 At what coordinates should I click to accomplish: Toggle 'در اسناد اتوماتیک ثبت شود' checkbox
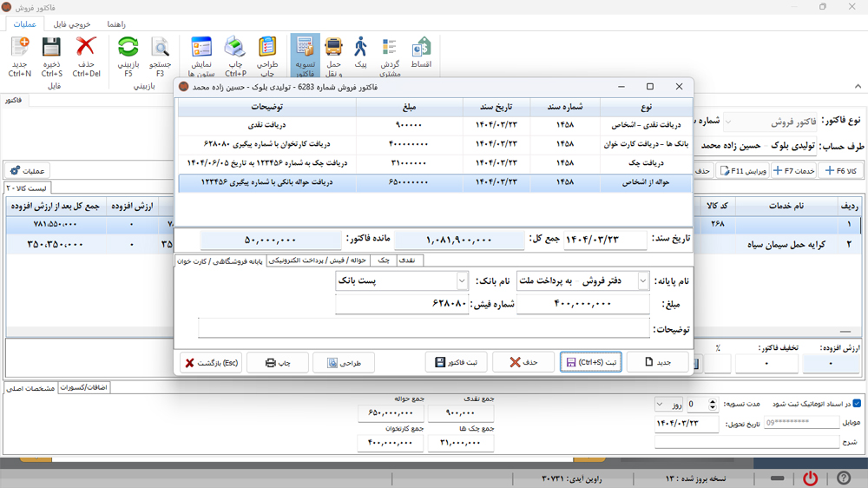click(x=857, y=404)
